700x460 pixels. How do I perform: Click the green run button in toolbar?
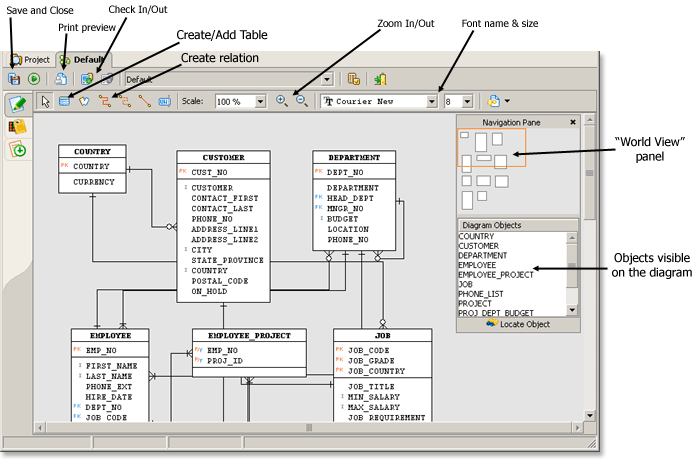(34, 79)
